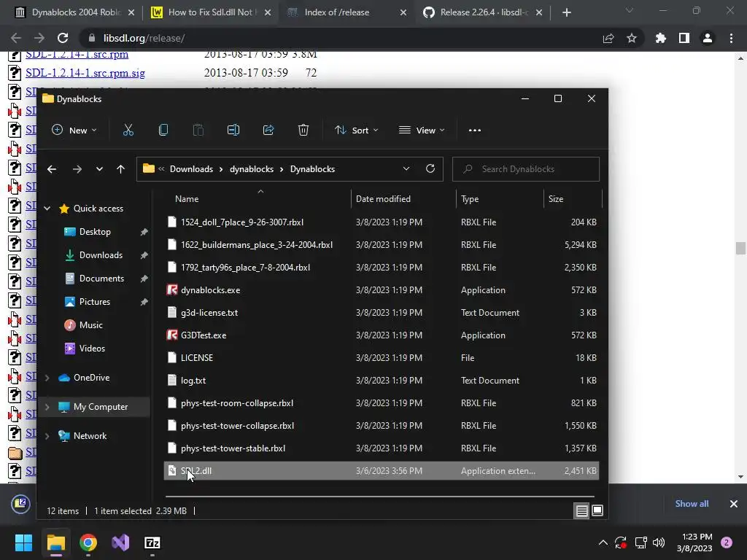Viewport: 747px width, 560px height.
Task: Go forward in Explorer navigation
Action: [77, 169]
